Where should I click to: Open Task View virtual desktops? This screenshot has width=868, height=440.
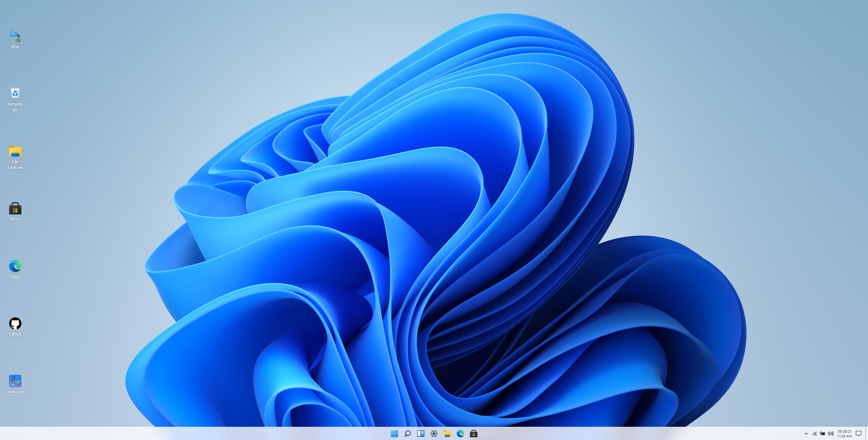(420, 433)
